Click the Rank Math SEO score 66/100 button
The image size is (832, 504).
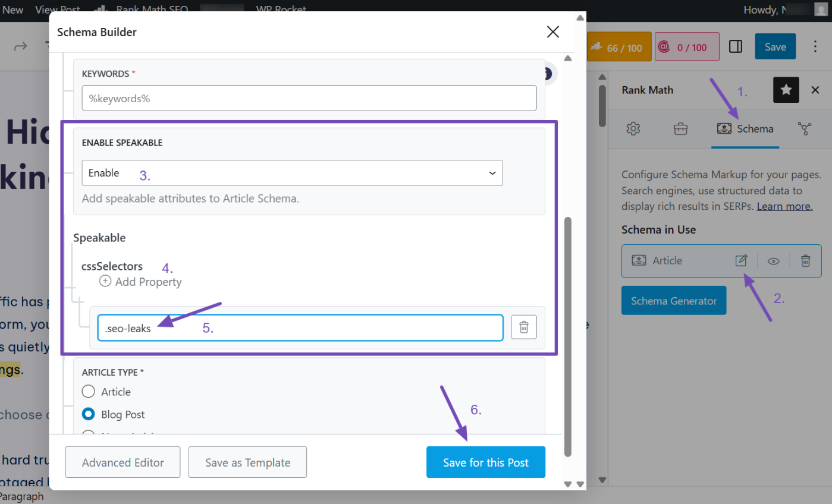pos(619,47)
